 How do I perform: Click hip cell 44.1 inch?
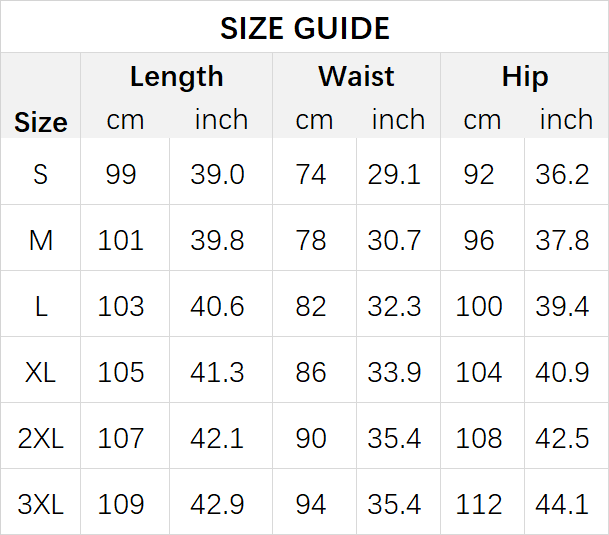pyautogui.click(x=562, y=504)
